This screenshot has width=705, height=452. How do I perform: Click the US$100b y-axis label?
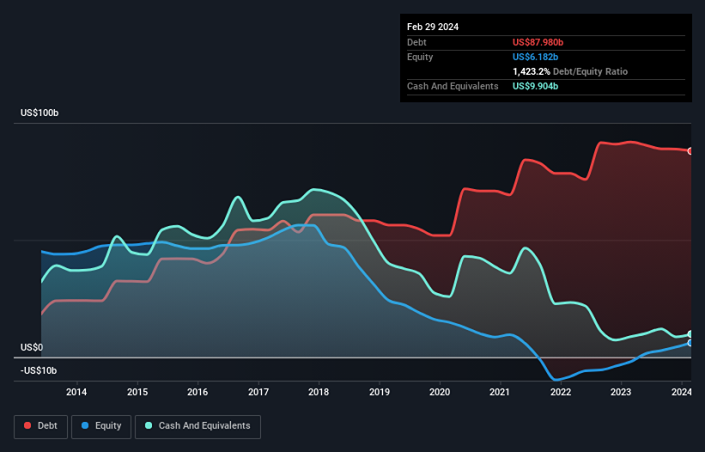click(40, 113)
